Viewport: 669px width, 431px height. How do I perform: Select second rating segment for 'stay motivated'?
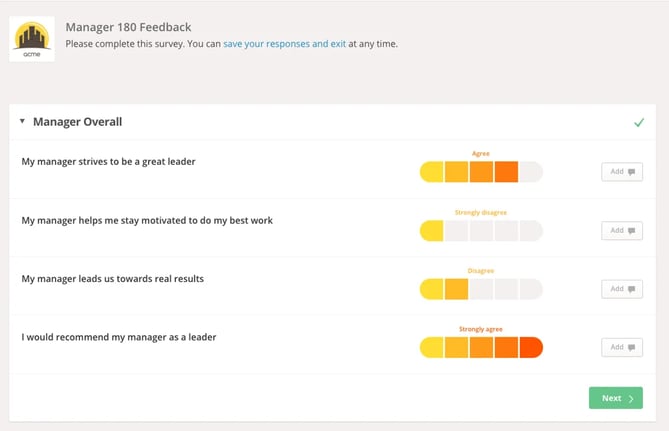[456, 231]
